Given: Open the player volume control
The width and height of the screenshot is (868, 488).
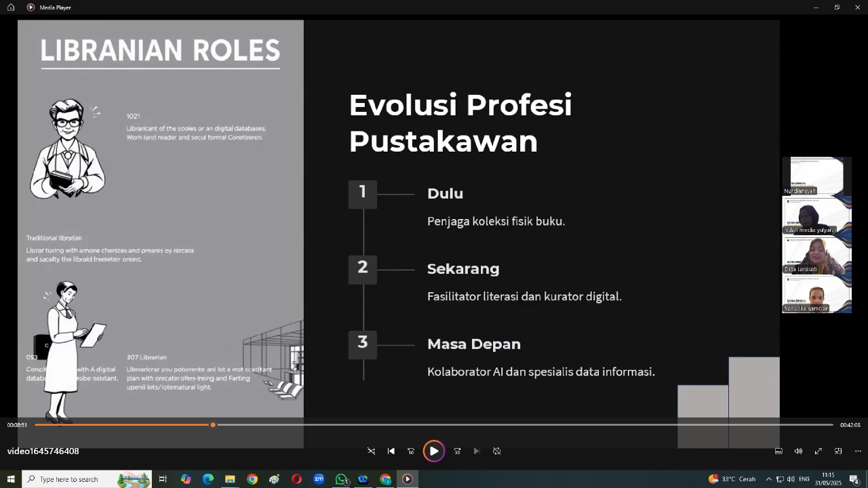Looking at the screenshot, I should click(798, 451).
